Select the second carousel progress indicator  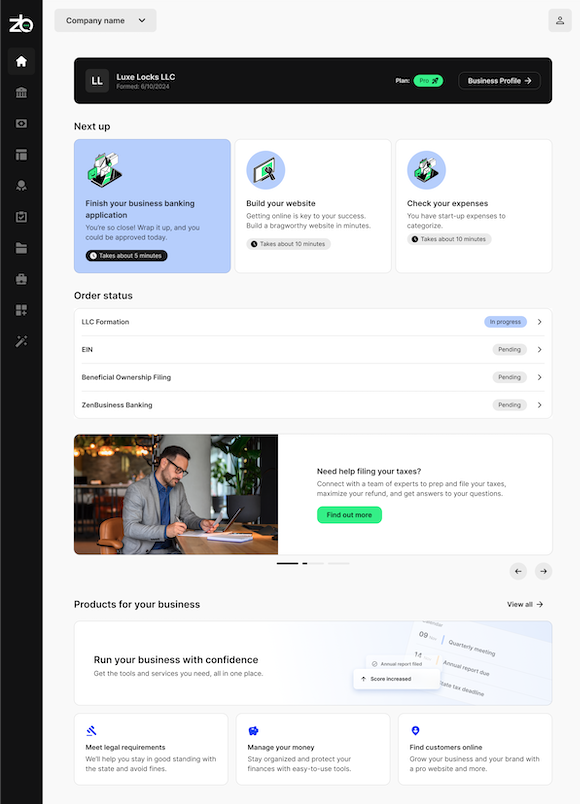point(313,564)
